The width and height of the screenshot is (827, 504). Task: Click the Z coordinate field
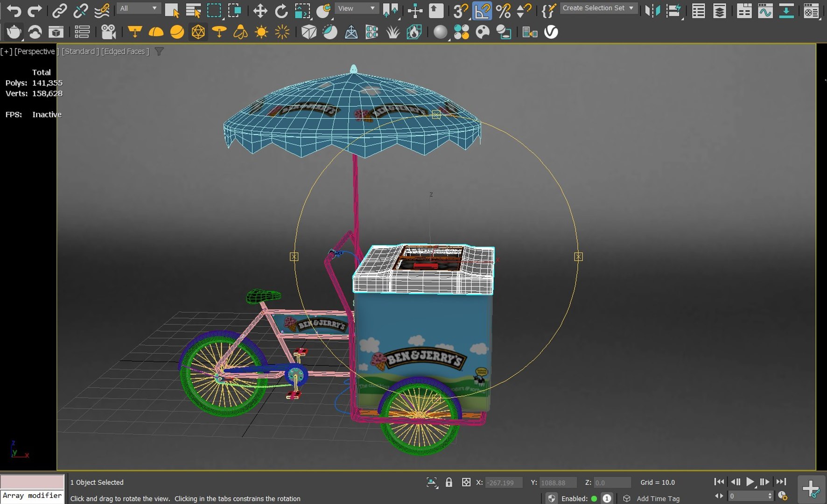(612, 483)
